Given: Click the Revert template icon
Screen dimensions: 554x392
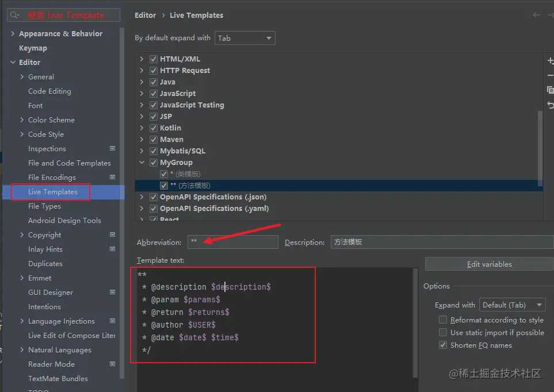Looking at the screenshot, I should point(551,105).
